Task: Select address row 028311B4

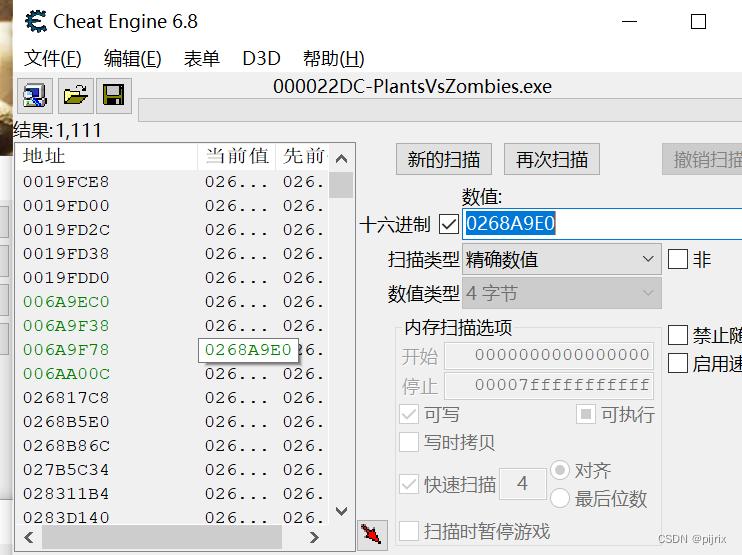Action: 172,494
